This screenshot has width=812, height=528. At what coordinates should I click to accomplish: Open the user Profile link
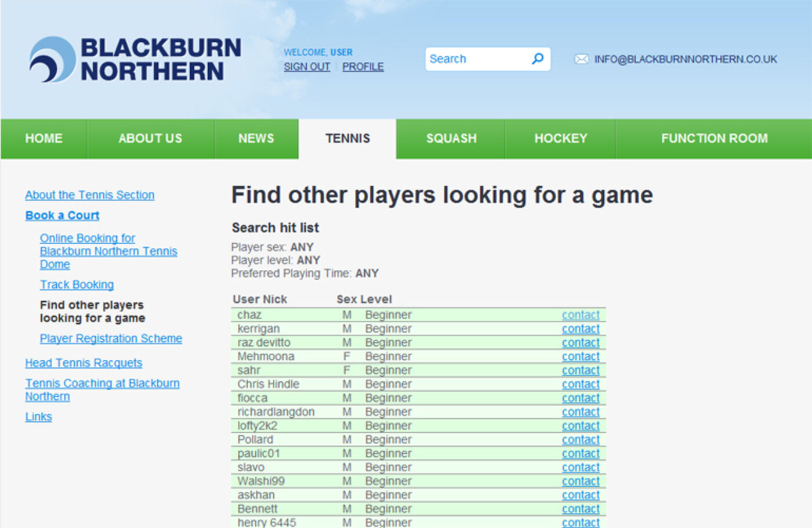(x=362, y=67)
